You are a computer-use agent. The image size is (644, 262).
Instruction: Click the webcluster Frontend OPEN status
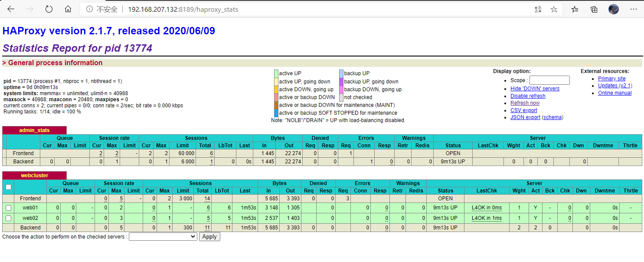pos(445,199)
